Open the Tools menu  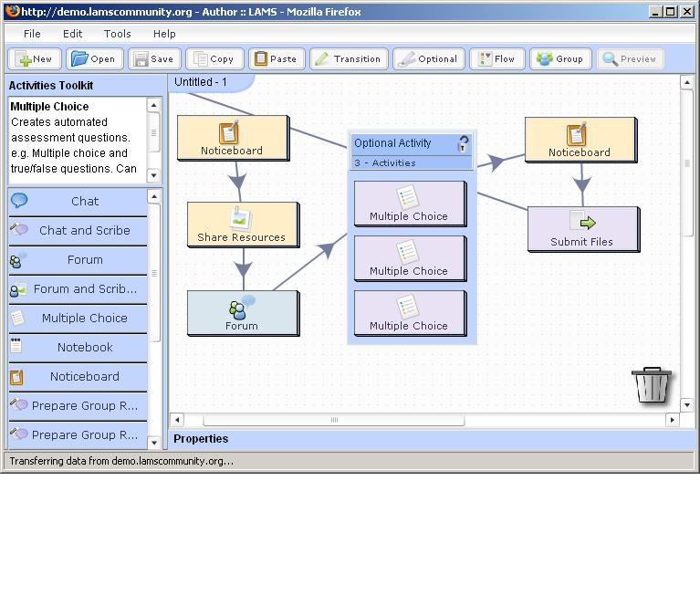[x=117, y=34]
